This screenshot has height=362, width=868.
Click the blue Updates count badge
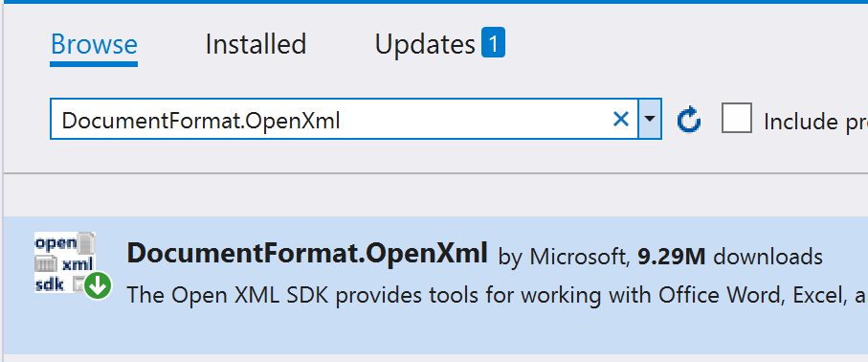493,43
